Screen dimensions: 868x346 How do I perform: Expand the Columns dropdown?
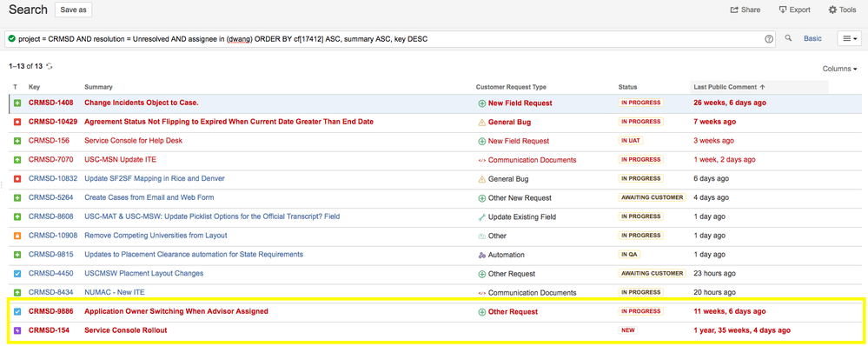coord(840,69)
